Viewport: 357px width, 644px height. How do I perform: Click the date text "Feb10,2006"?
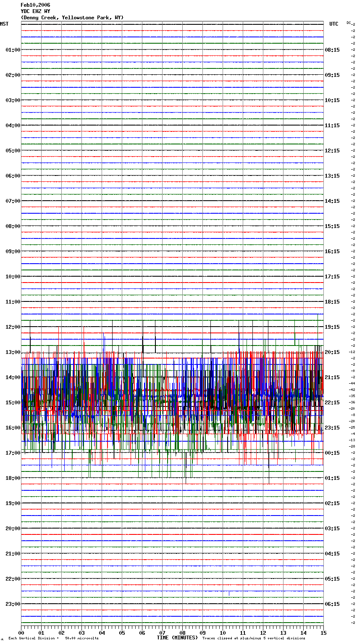pyautogui.click(x=35, y=5)
